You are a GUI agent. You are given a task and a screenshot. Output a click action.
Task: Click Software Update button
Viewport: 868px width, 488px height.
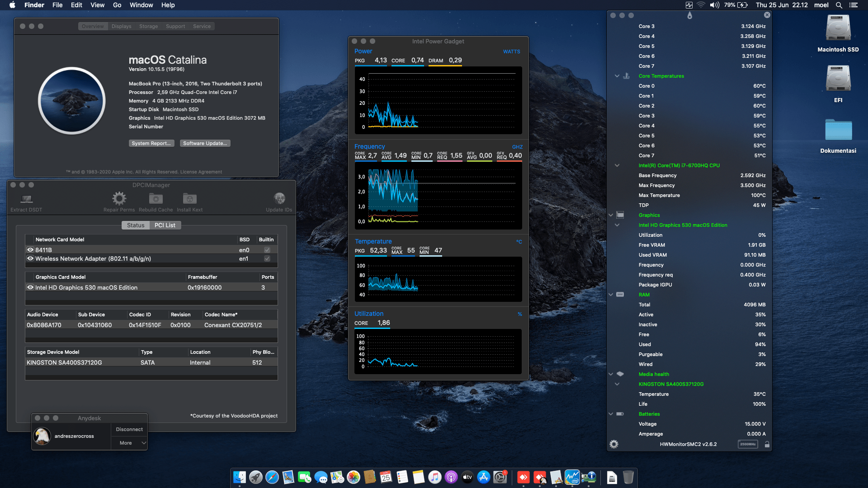205,143
